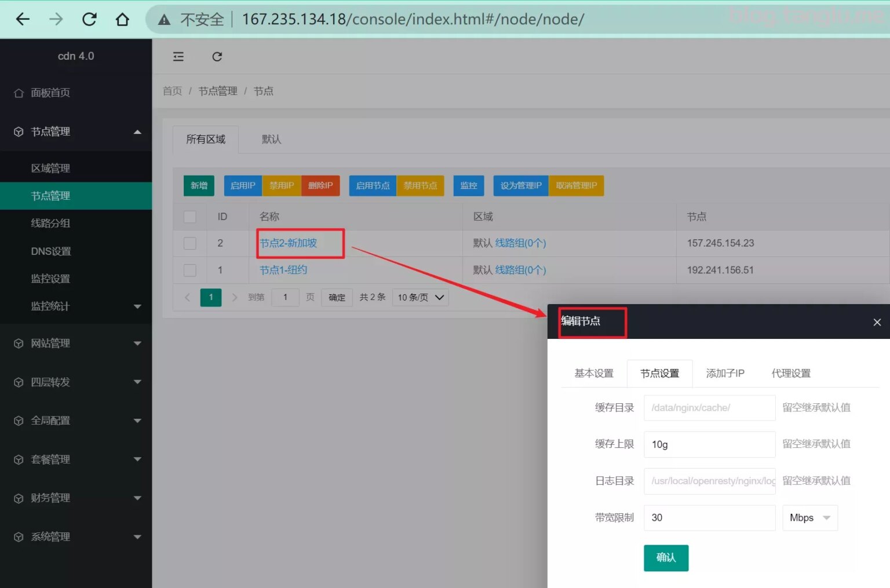
Task: Open the 添加子IP tab in edit dialog
Action: [x=725, y=373]
